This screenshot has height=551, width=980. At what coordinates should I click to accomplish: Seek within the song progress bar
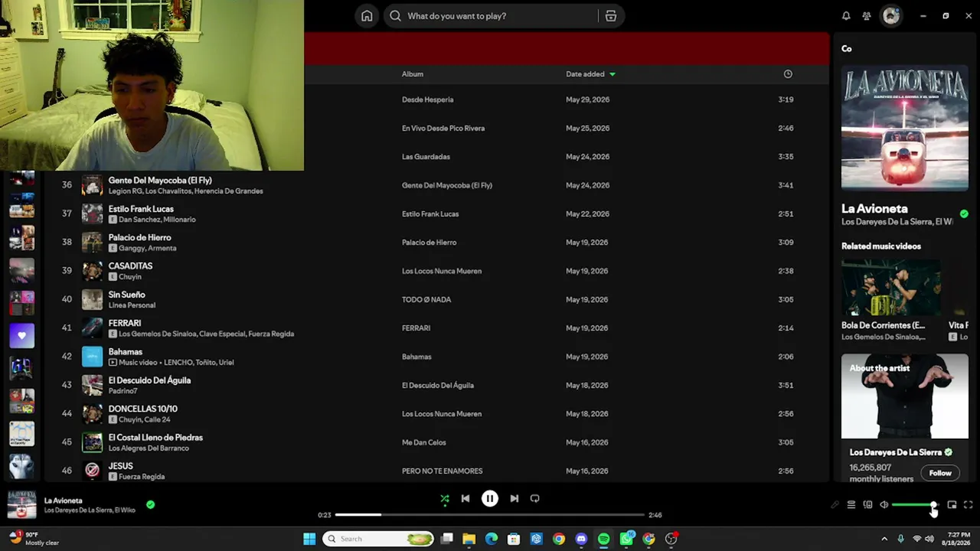(490, 515)
